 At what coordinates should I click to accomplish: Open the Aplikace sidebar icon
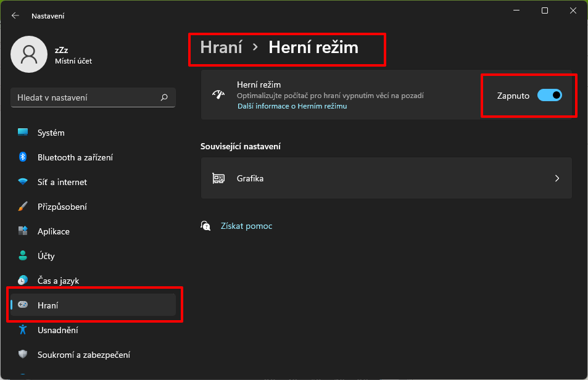point(23,231)
